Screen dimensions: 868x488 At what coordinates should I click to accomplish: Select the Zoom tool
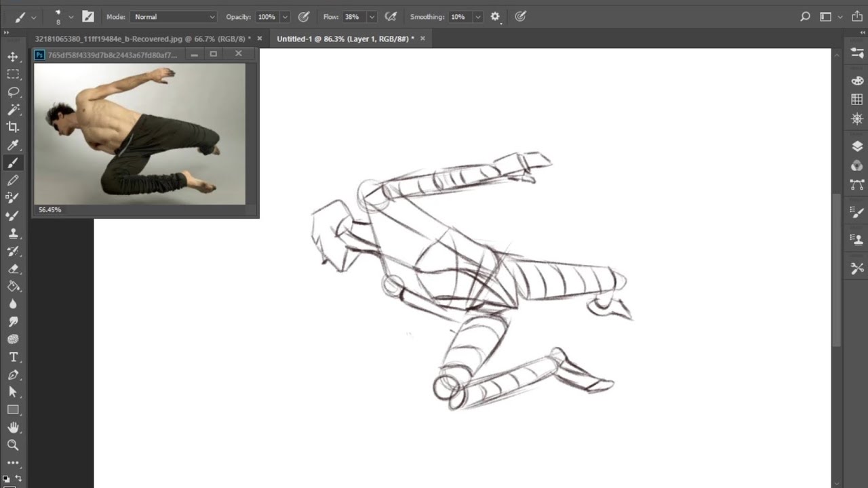click(x=13, y=445)
